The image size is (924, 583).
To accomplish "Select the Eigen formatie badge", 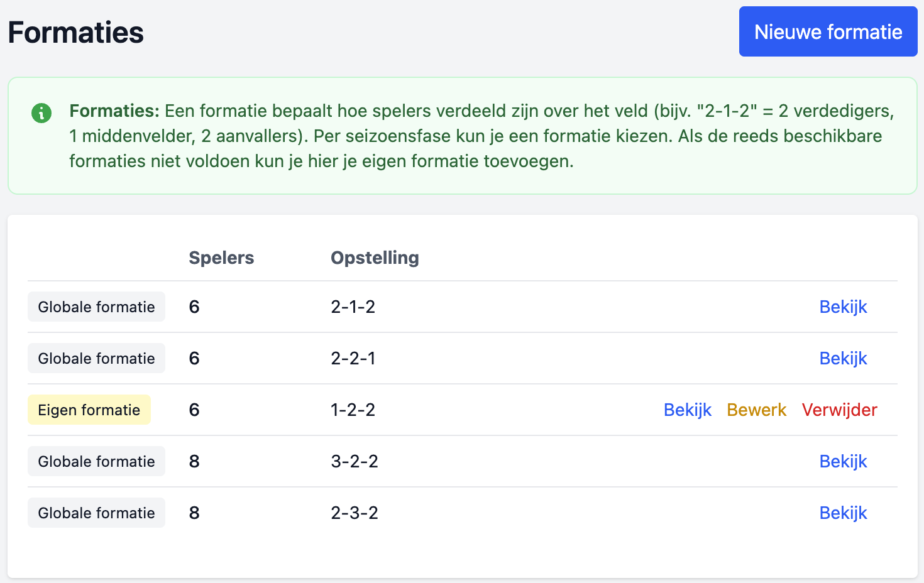I will 89,410.
